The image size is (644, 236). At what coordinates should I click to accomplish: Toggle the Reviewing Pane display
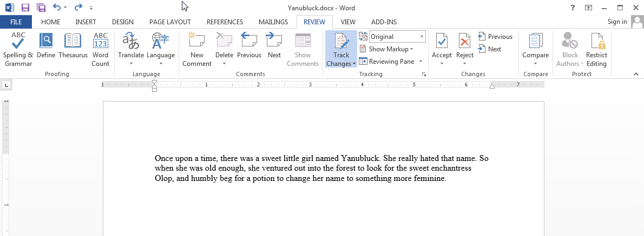click(x=386, y=62)
